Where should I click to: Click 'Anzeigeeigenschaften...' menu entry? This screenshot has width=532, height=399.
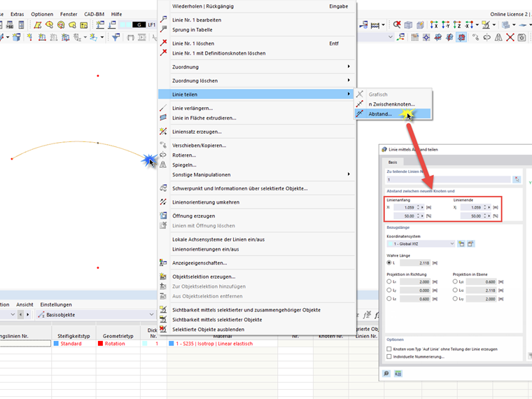(x=257, y=263)
